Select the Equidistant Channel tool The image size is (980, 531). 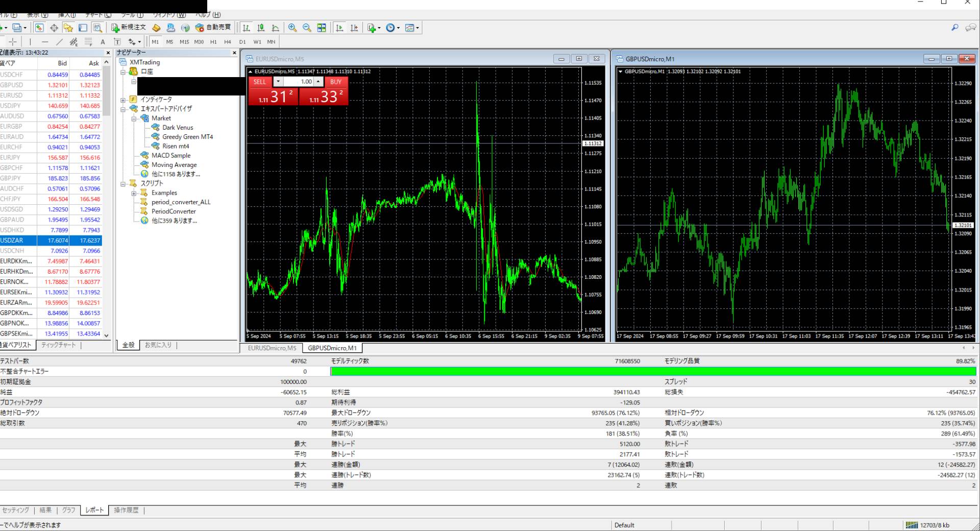point(73,42)
